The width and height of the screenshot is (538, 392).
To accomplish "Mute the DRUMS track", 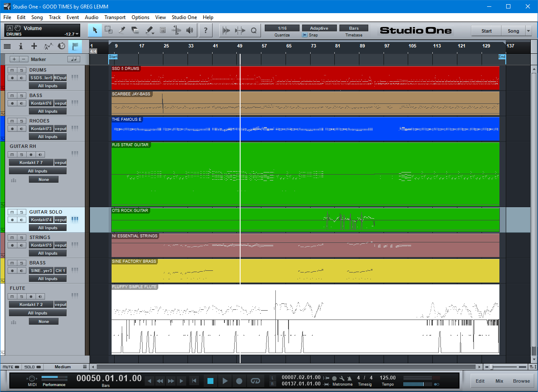I will coord(12,70).
